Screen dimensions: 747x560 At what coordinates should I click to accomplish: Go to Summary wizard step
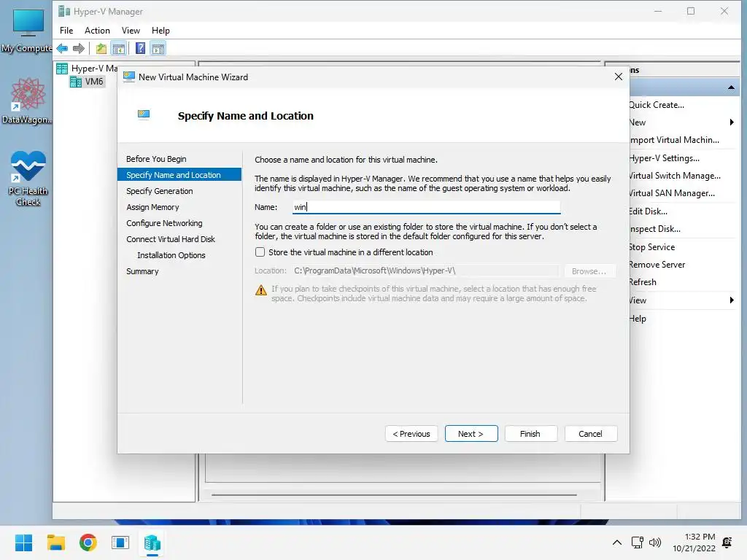[x=142, y=271]
